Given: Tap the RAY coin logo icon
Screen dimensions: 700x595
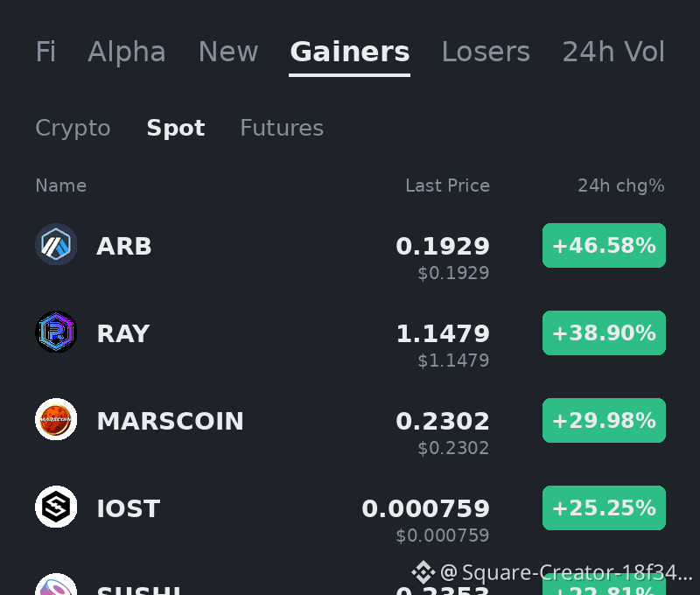Looking at the screenshot, I should [x=56, y=332].
